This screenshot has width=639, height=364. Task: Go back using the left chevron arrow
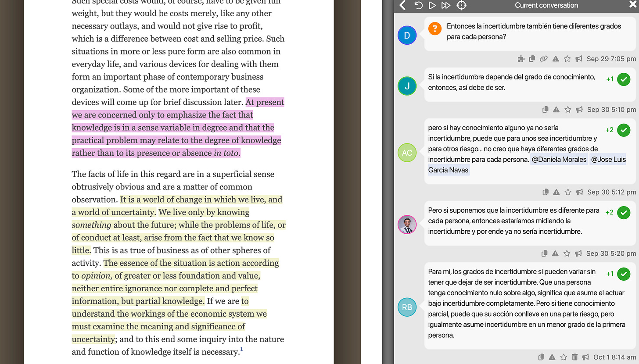point(402,5)
